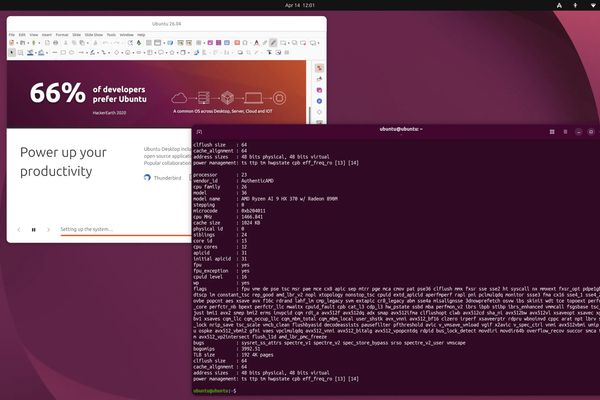
Task: Click the laptop icon in the slide diagram
Action: pyautogui.click(x=253, y=98)
